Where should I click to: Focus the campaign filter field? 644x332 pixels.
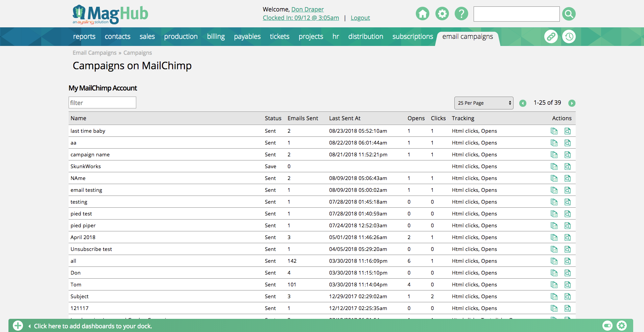click(102, 103)
